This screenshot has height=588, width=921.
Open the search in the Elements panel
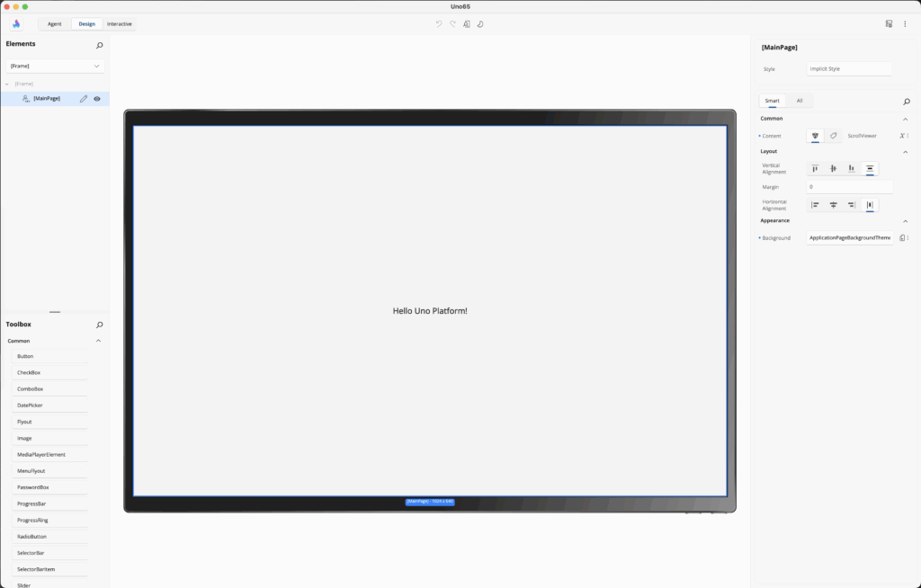(99, 45)
